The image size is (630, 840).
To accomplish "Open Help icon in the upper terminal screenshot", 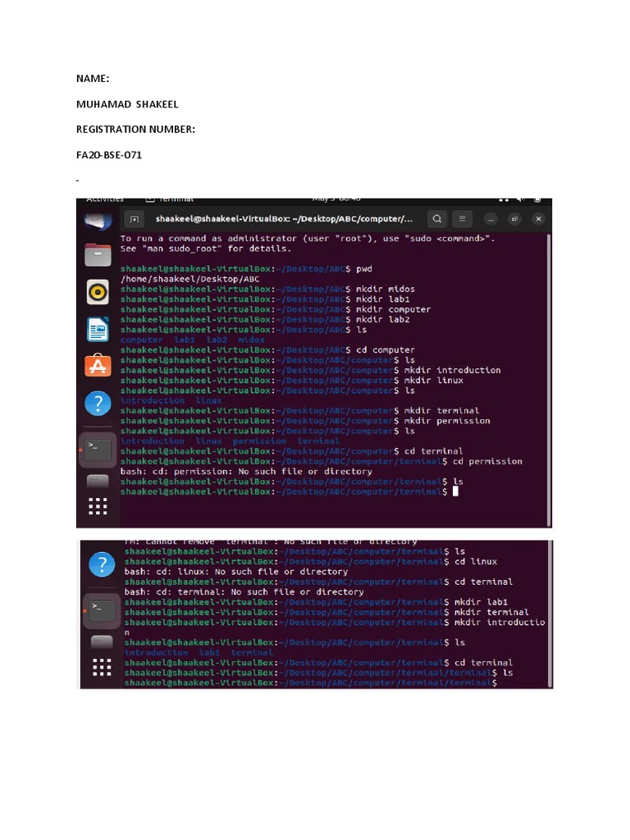I will click(x=98, y=403).
